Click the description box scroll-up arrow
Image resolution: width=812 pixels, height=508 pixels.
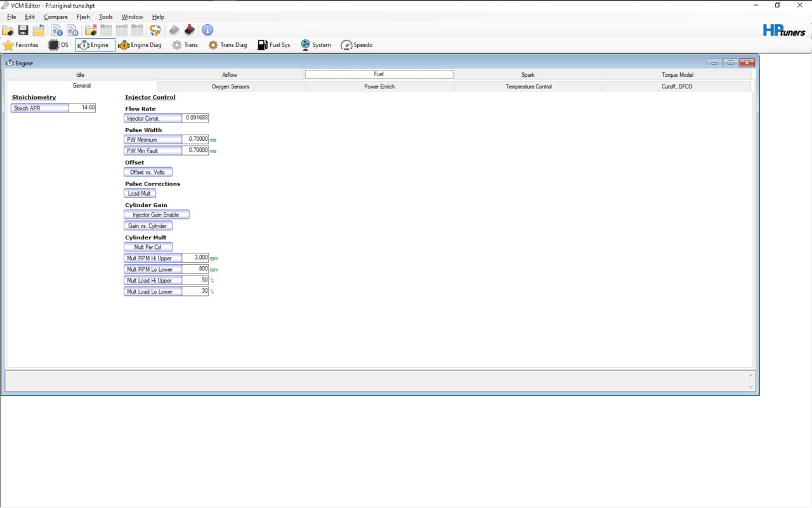[x=751, y=375]
